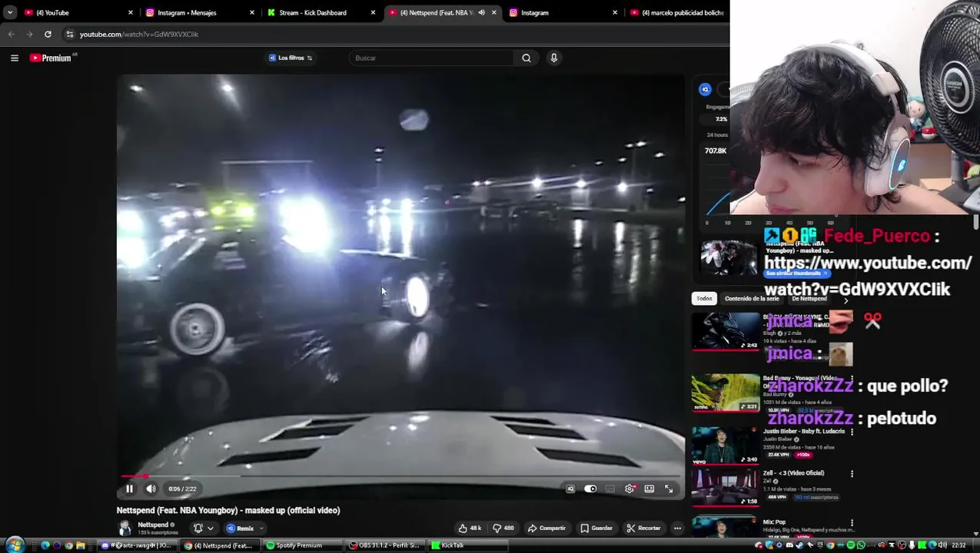Screen dimensions: 980x553
Task: Open options for Zell <3 video
Action: (x=852, y=474)
